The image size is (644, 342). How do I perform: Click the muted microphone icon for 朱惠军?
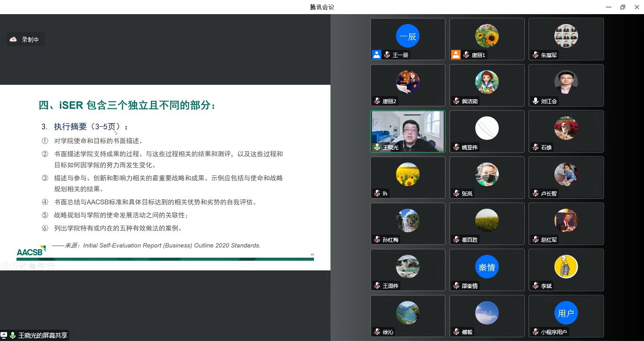535,55
